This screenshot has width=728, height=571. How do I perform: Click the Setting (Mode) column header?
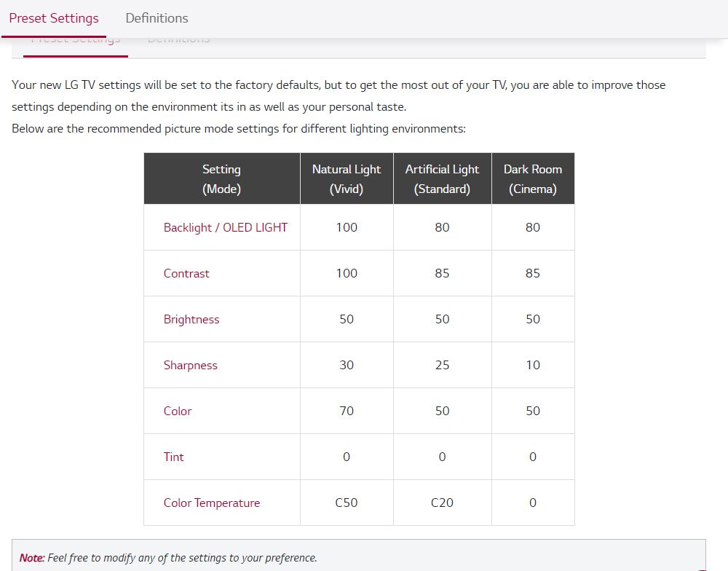[221, 178]
